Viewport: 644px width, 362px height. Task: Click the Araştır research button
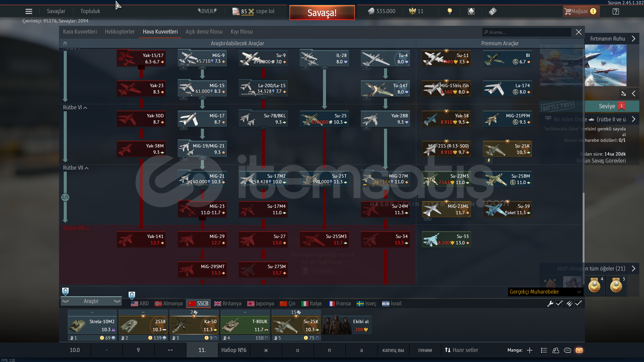click(x=91, y=301)
